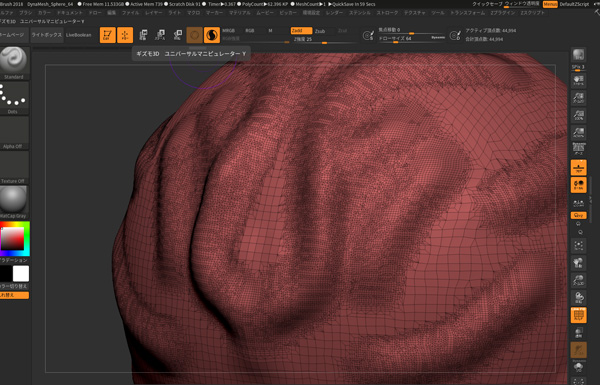The width and height of the screenshot is (600, 385).
Task: Open the MatCap Gray material picker
Action: coord(14,202)
